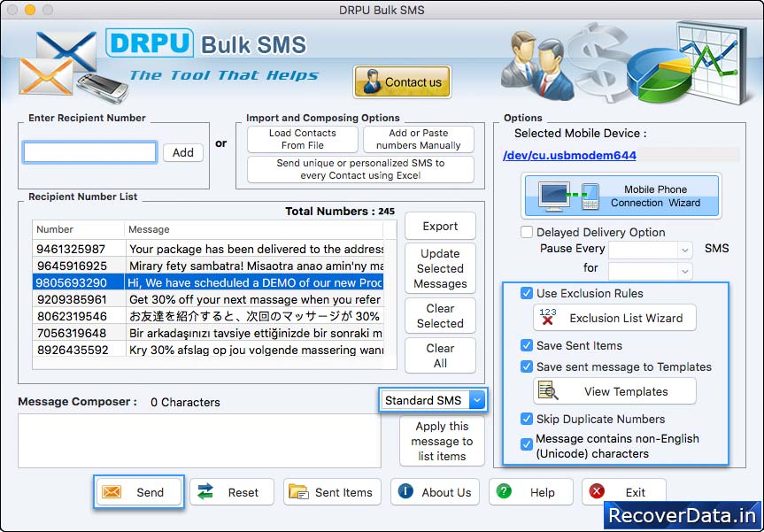Click Update Selected Messages button
Image resolution: width=764 pixels, height=532 pixels.
click(x=440, y=268)
